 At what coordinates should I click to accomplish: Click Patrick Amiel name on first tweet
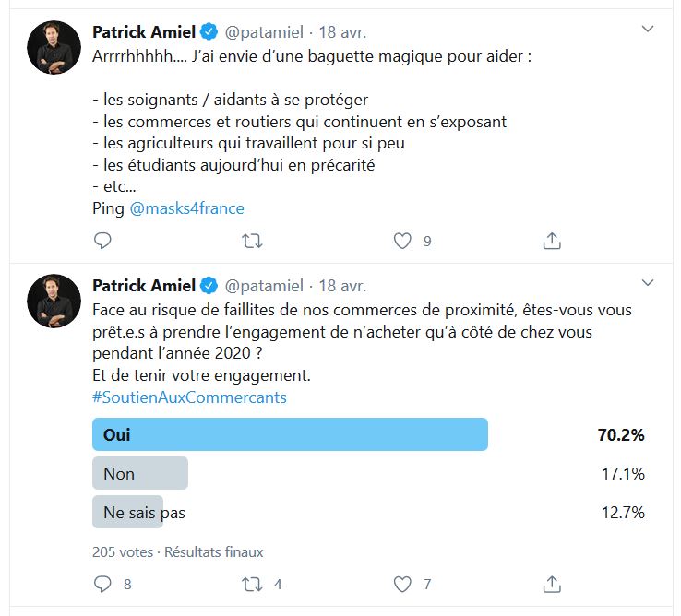point(144,31)
